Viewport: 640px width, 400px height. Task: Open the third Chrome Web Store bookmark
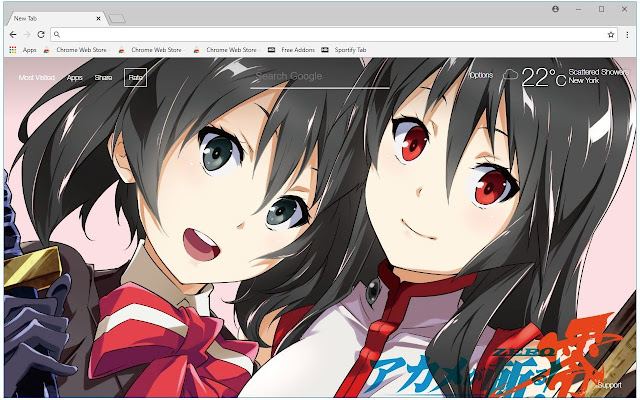[227, 50]
